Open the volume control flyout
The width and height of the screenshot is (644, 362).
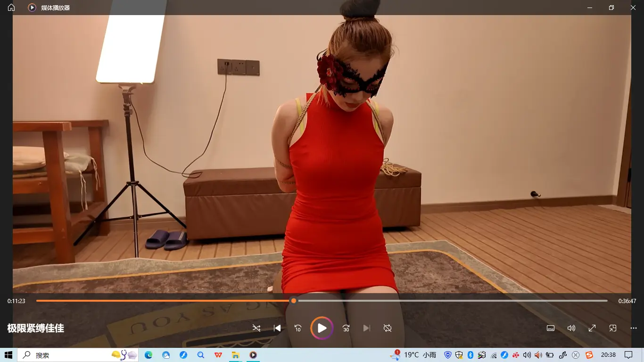click(x=571, y=328)
